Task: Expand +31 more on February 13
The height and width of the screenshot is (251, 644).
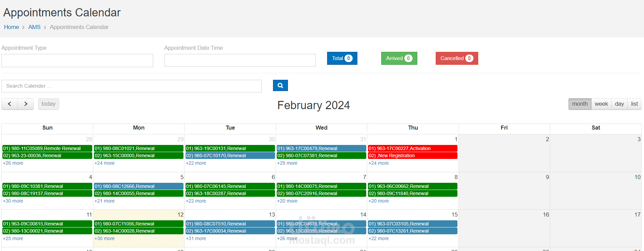Action: point(196,238)
